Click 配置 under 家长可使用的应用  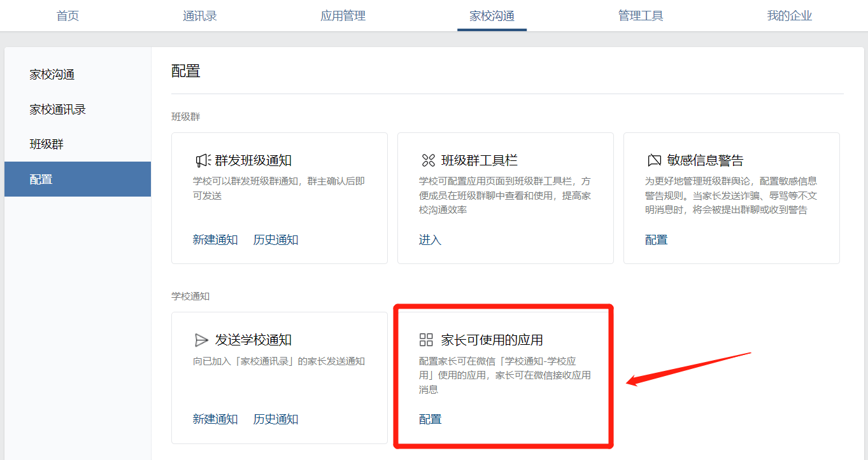tap(430, 419)
